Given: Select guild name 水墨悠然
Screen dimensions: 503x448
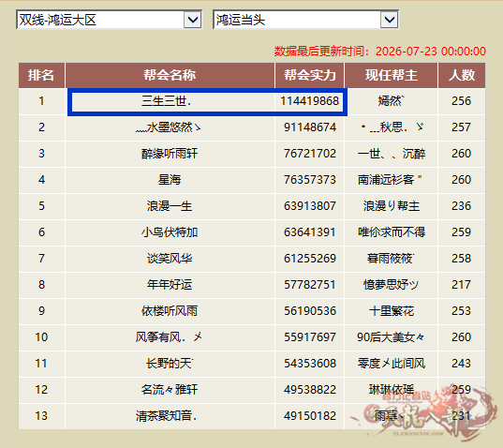Looking at the screenshot, I should [168, 127].
